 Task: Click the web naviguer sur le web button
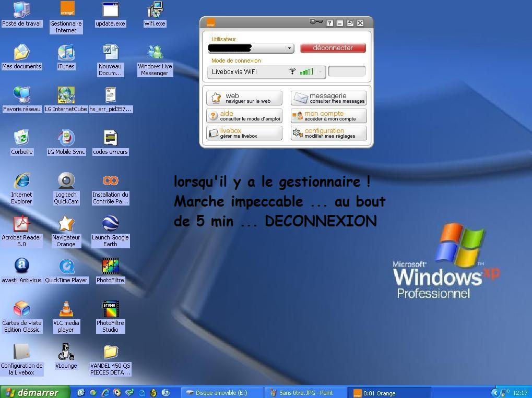tap(244, 98)
